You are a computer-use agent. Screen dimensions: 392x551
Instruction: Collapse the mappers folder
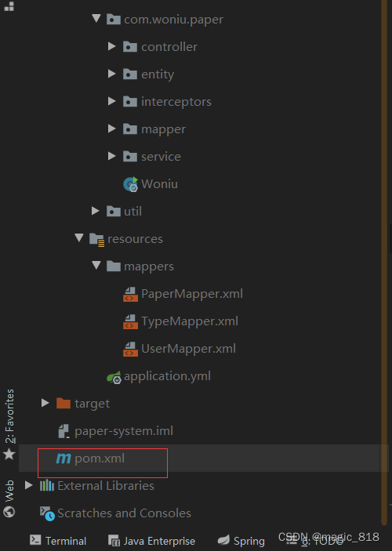click(x=96, y=265)
